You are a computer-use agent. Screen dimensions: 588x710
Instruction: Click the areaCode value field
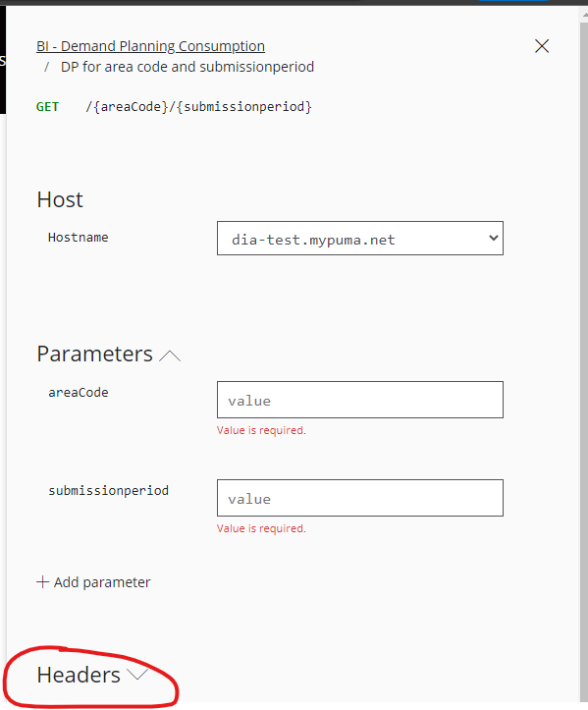pyautogui.click(x=360, y=400)
